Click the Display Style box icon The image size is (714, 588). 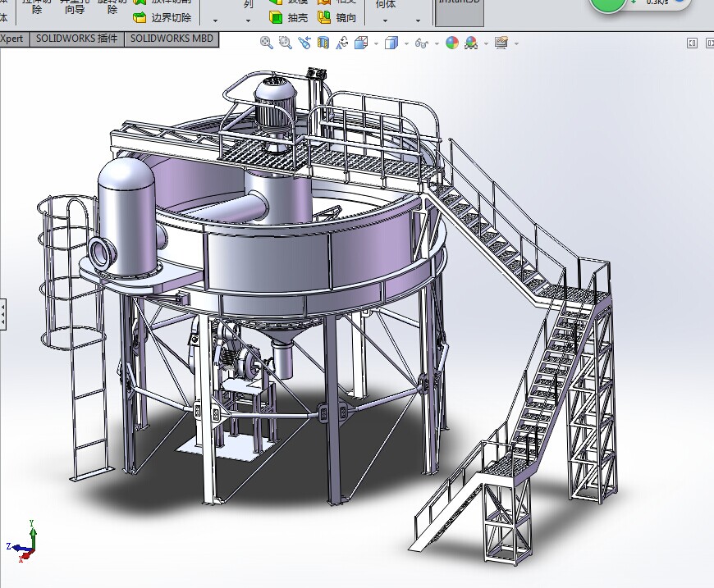392,43
